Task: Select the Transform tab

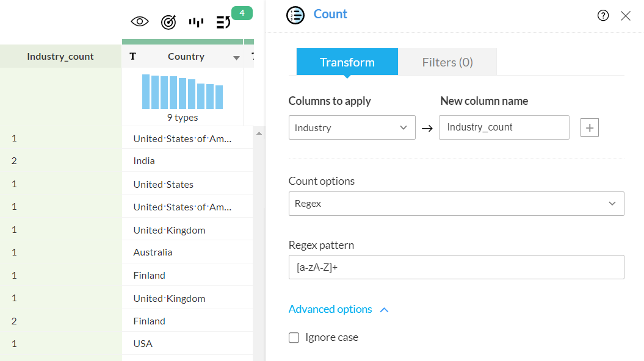Action: coord(347,62)
